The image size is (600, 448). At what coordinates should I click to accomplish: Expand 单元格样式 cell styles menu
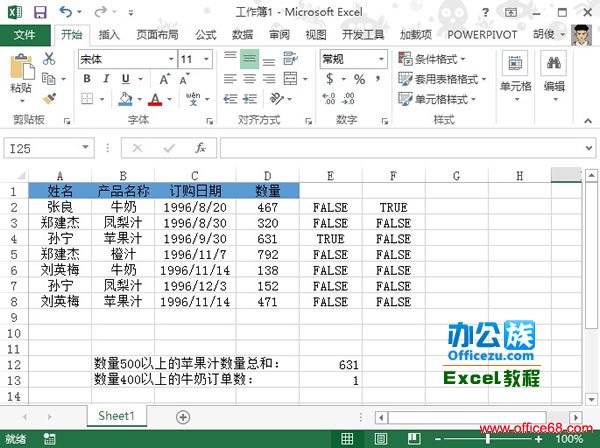coord(437,99)
